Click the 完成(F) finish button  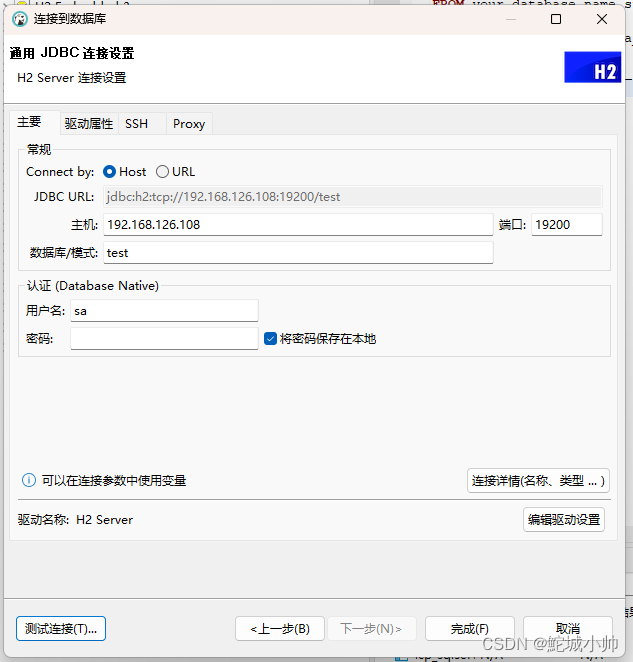[x=470, y=629]
